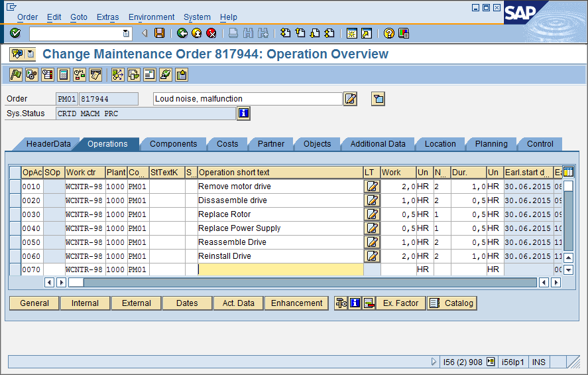Click the table configuration icon

pos(569,173)
